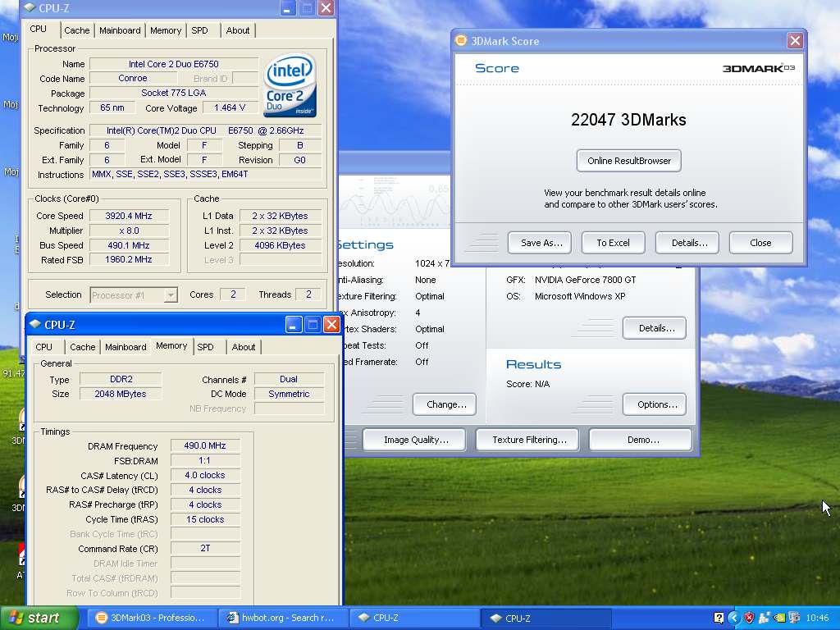The height and width of the screenshot is (630, 840).
Task: Expand hidden tray icons with the arrow
Action: [733, 618]
